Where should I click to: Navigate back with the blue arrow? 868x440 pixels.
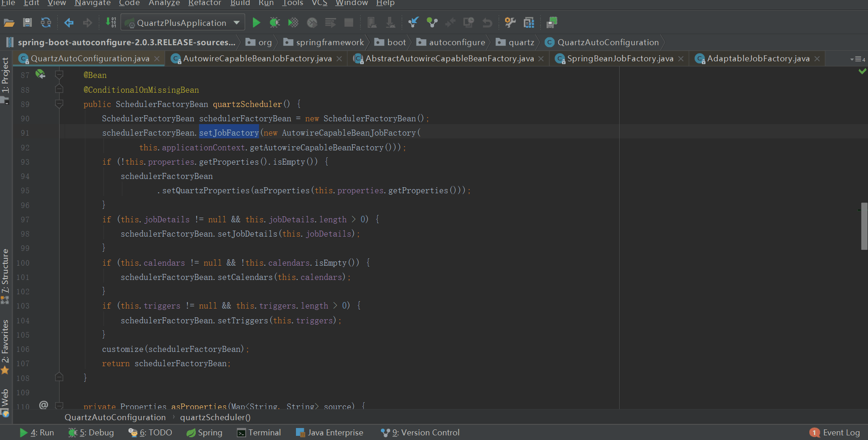(69, 23)
